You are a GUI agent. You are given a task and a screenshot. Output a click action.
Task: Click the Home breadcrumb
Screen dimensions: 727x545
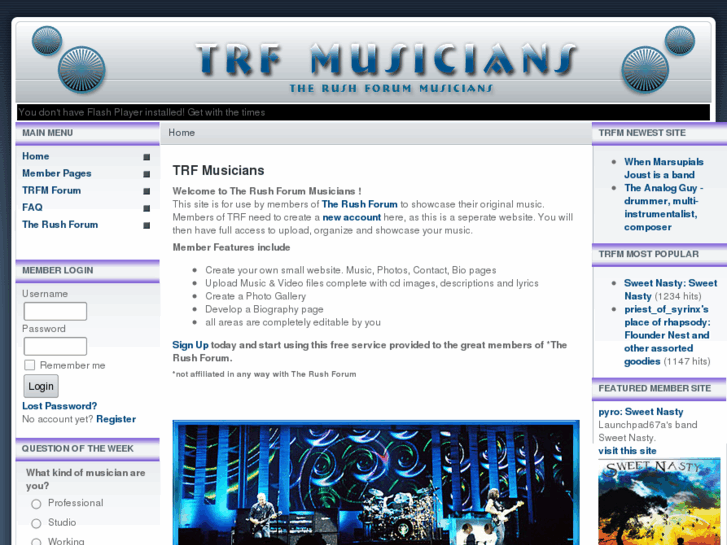181,133
